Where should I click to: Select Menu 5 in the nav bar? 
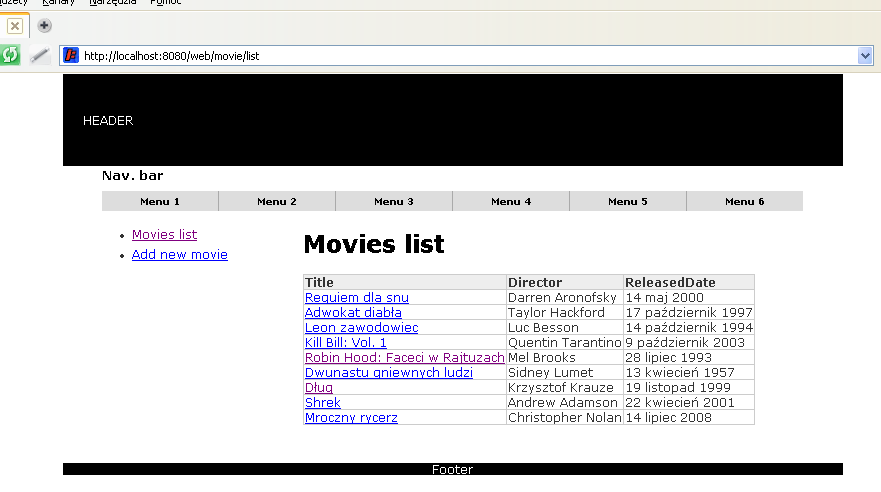[x=628, y=201]
